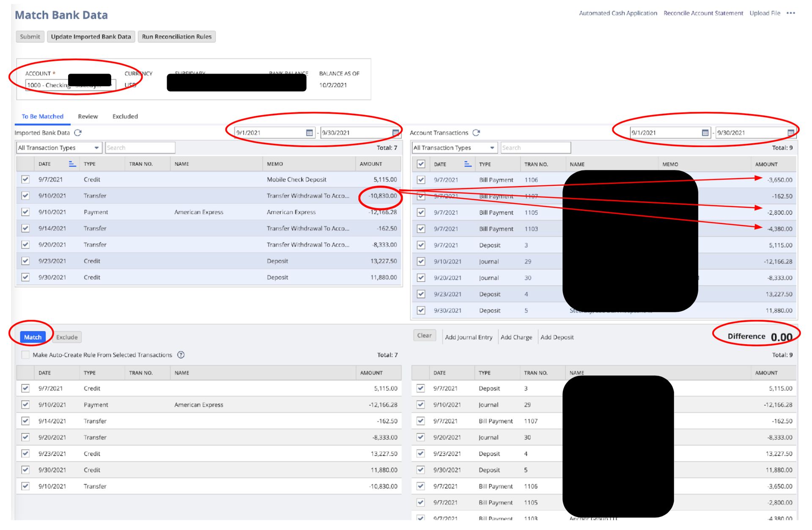Open the calendar for the 9/1/2021 start date

pyautogui.click(x=308, y=132)
